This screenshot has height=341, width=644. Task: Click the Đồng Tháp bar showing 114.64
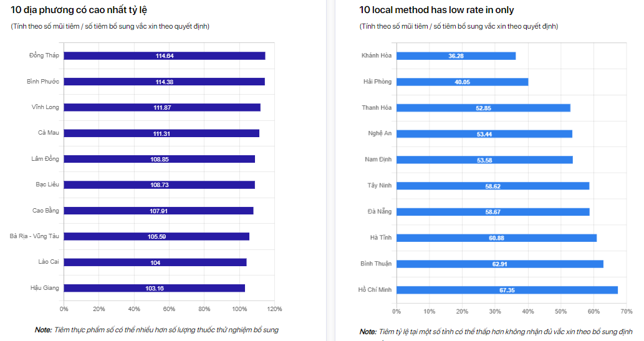(164, 56)
